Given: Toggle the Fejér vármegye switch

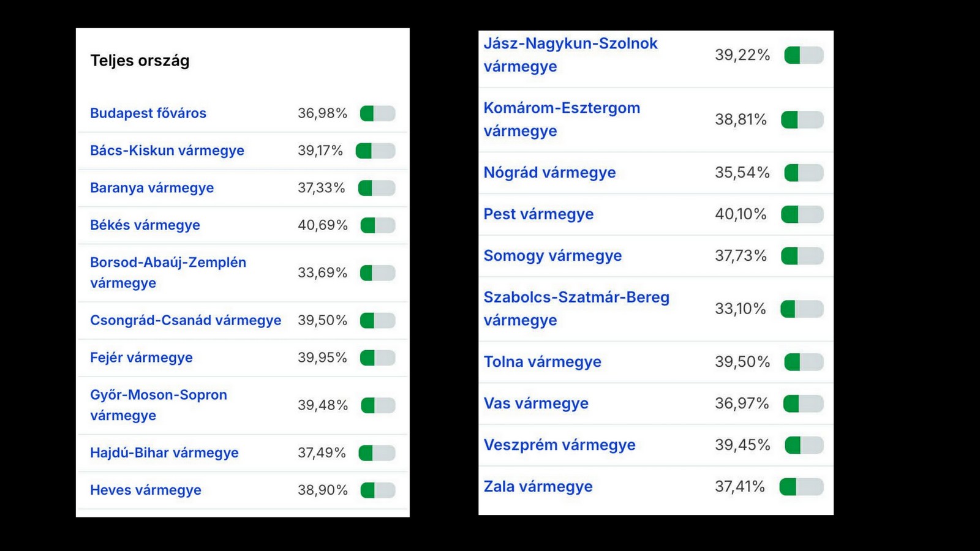Looking at the screenshot, I should pos(378,358).
